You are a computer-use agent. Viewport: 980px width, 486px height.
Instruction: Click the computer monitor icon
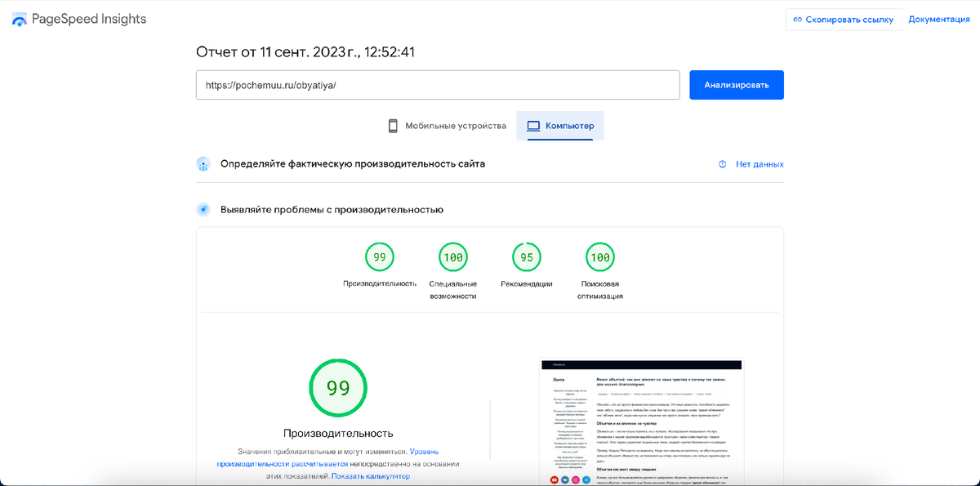click(x=533, y=126)
